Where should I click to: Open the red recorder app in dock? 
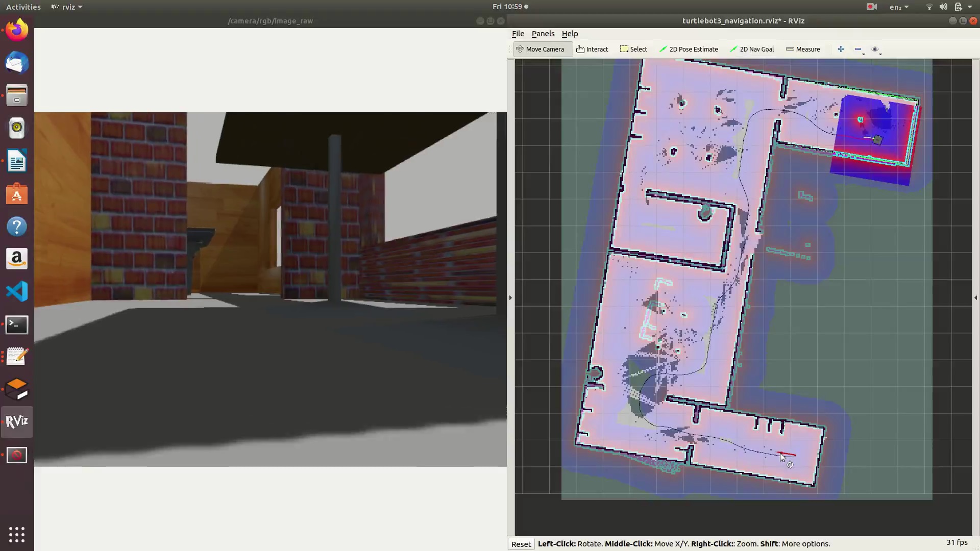[17, 455]
